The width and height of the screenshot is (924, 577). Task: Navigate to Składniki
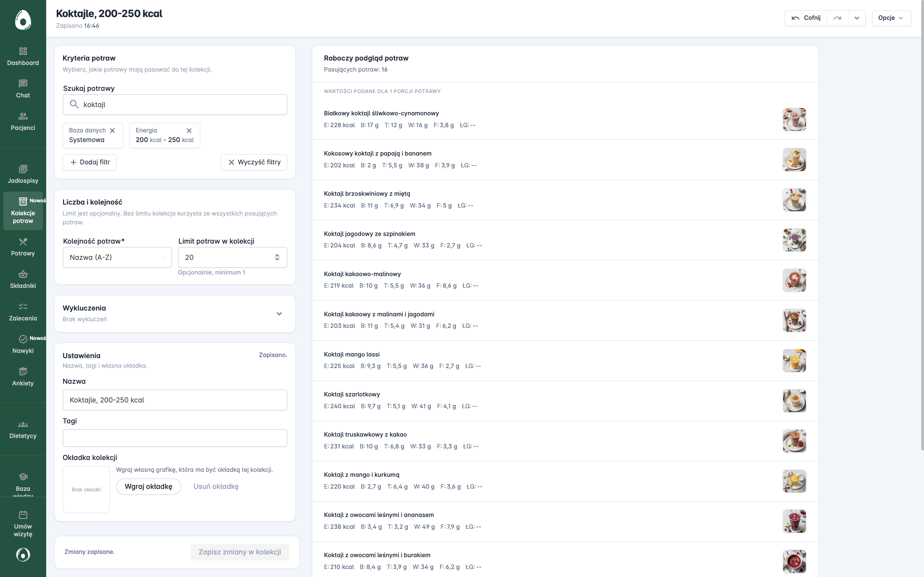(23, 279)
